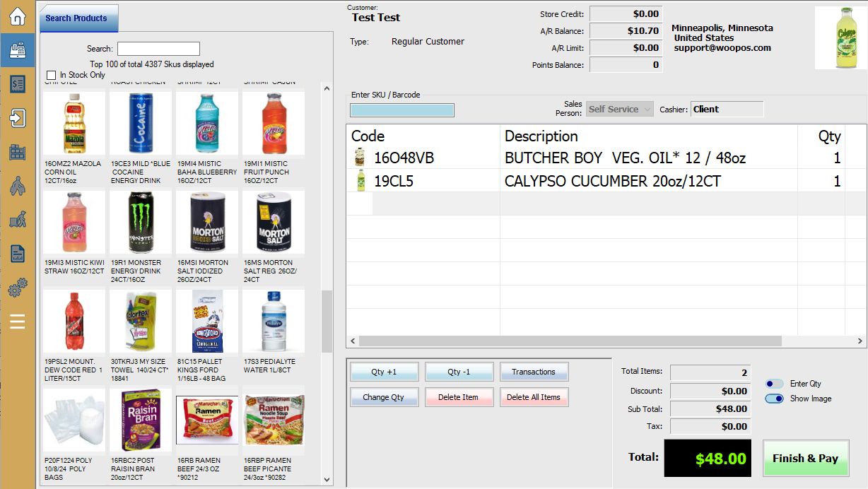This screenshot has width=868, height=489.
Task: Click the Code column header
Action: [x=423, y=136]
